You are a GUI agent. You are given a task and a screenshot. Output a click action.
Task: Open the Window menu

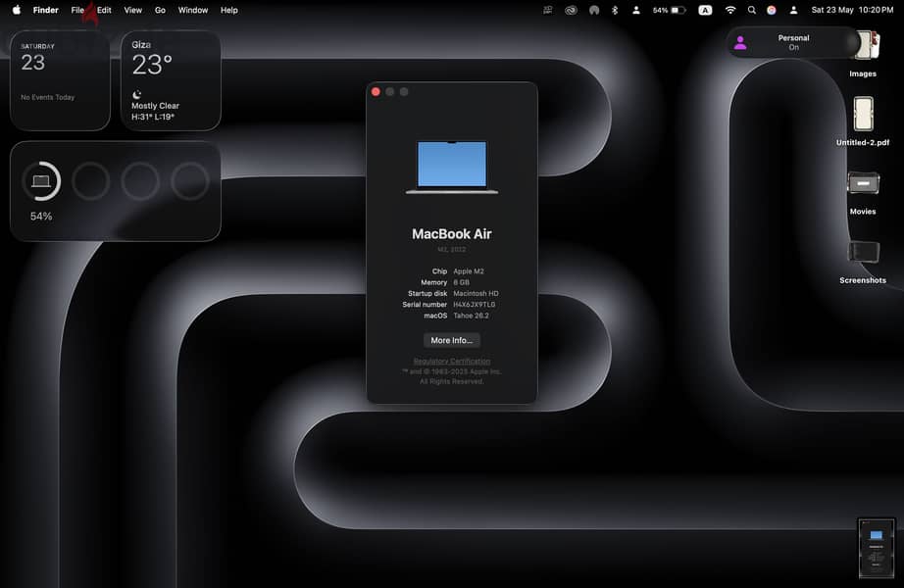point(192,10)
